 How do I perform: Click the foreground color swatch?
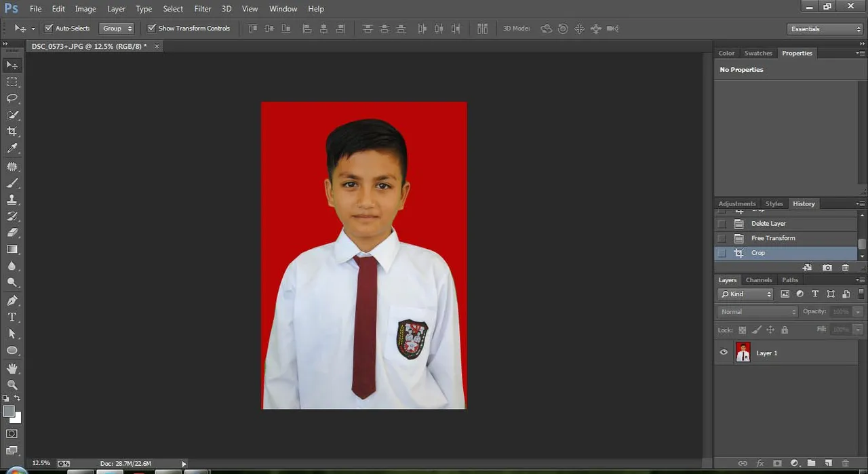9,412
